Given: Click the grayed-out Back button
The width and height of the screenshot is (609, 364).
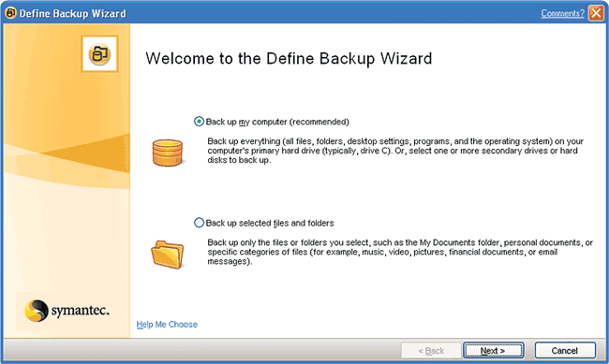Looking at the screenshot, I should pos(431,351).
